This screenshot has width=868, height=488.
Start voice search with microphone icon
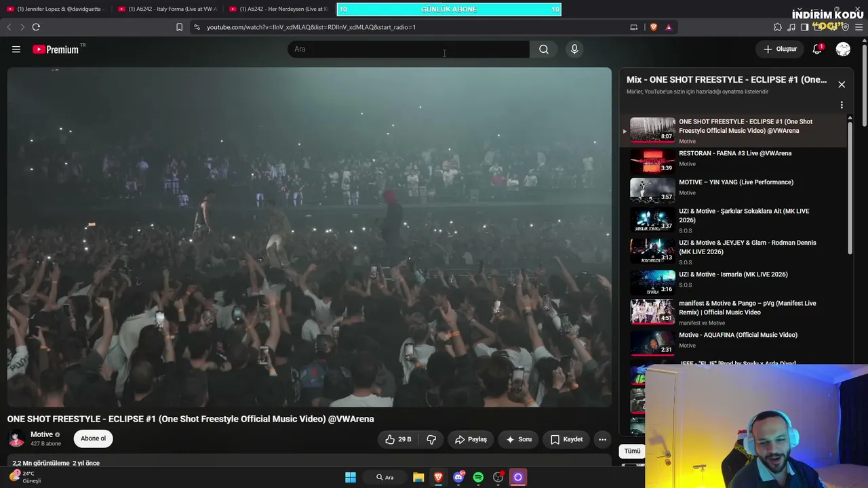pyautogui.click(x=574, y=49)
